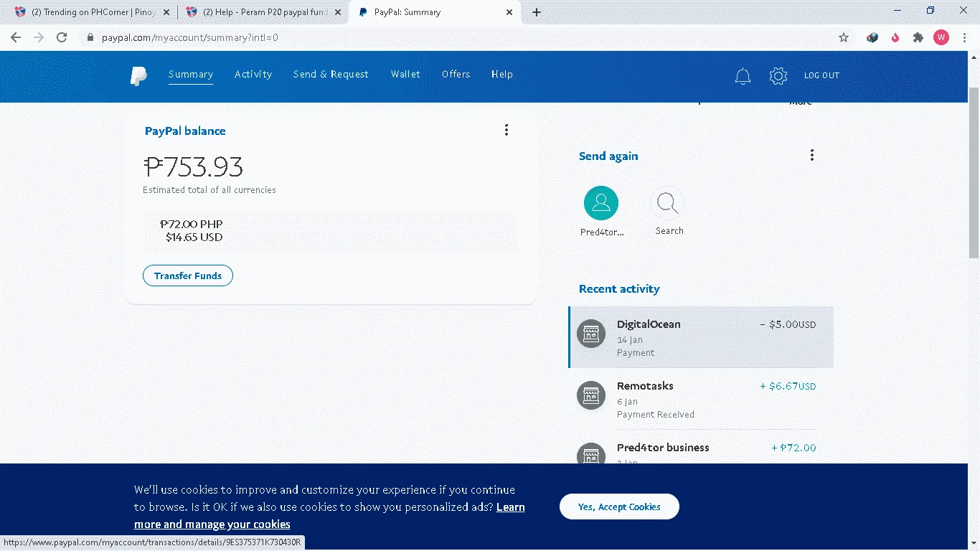This screenshot has width=980, height=551.
Task: Click DigitalOcean merchant store icon
Action: tap(591, 334)
